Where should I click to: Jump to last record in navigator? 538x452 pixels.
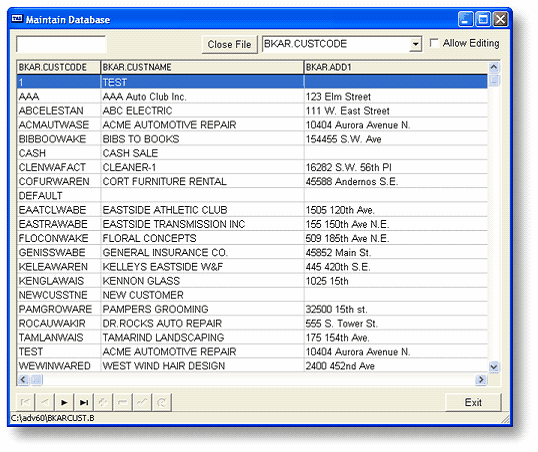[x=84, y=402]
